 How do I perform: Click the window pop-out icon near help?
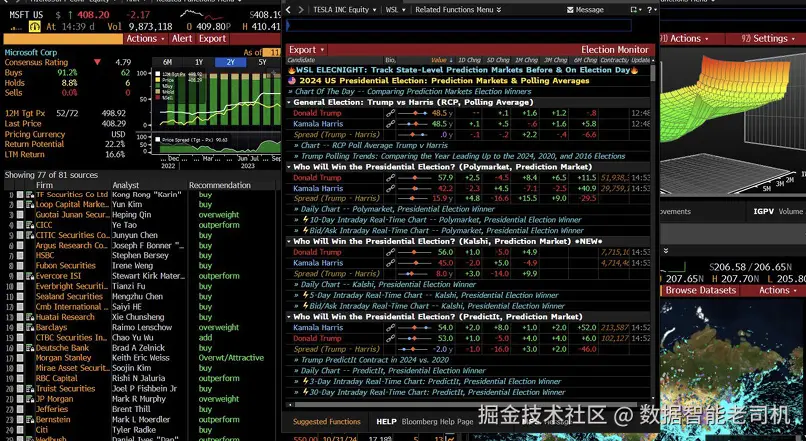pyautogui.click(x=635, y=10)
